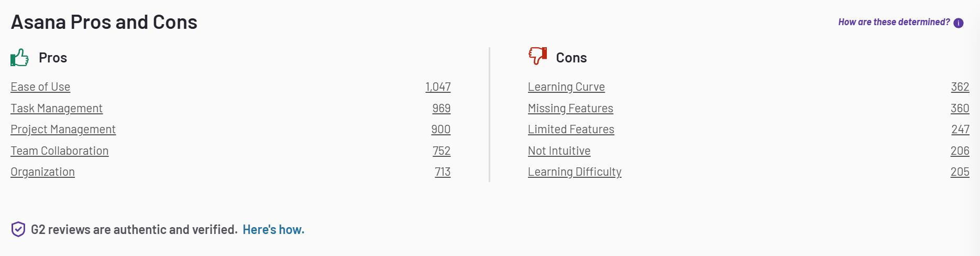Open the Organization pro link

(x=42, y=172)
